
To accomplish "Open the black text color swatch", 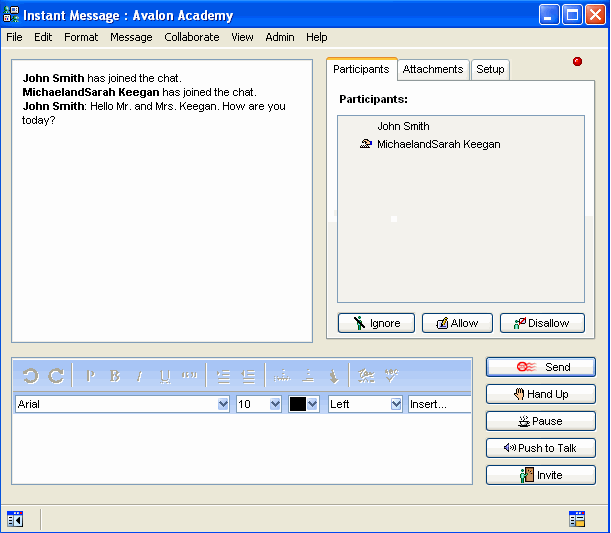I will [x=303, y=404].
